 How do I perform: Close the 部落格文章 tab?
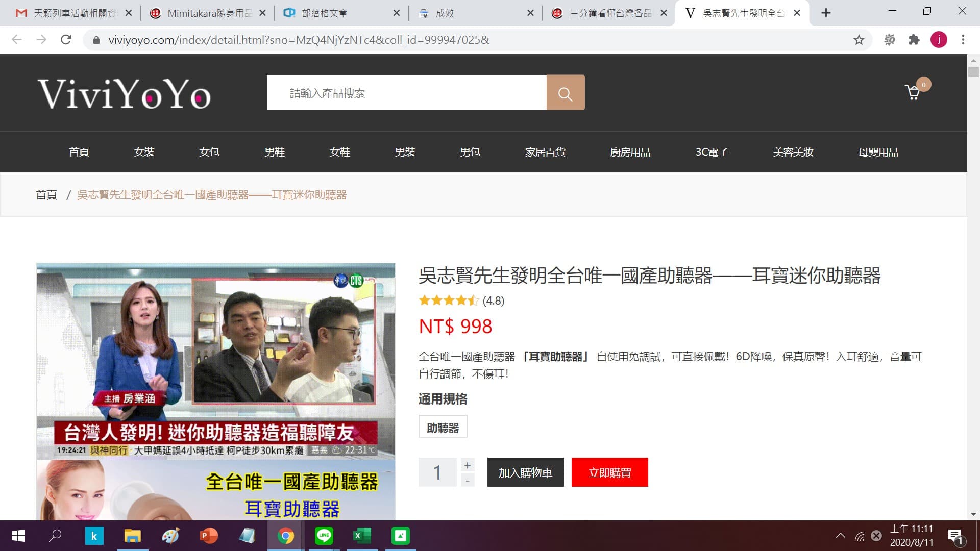(x=396, y=13)
